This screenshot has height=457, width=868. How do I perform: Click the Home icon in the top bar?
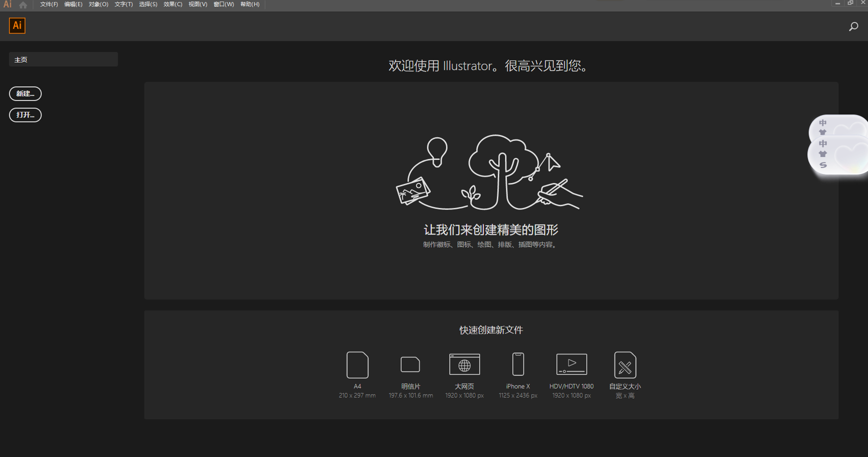(x=22, y=4)
